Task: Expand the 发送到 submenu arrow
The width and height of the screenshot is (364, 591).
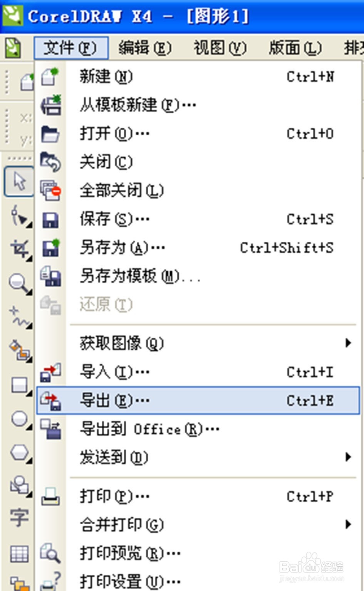Action: coord(348,457)
